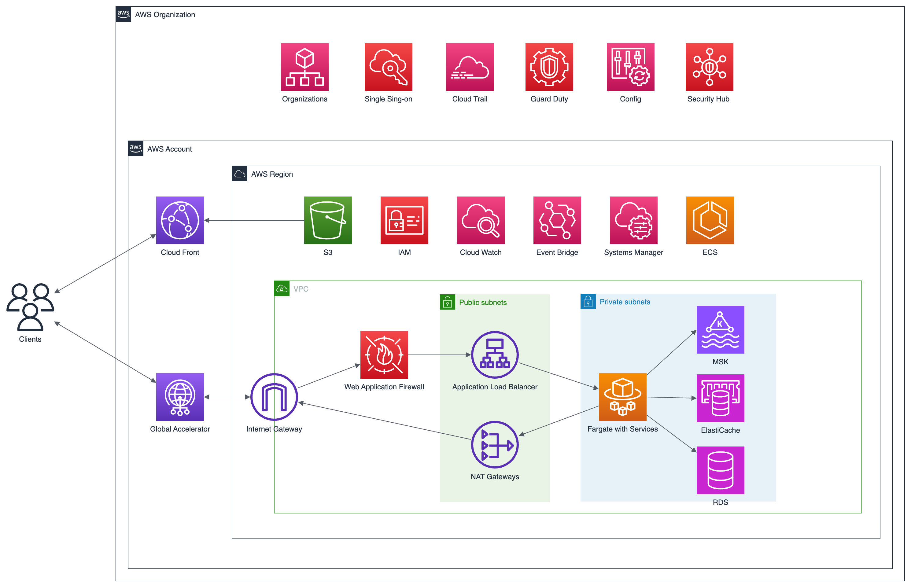Select the Security Hub icon
Viewport: 911px width, 588px height.
click(x=709, y=67)
